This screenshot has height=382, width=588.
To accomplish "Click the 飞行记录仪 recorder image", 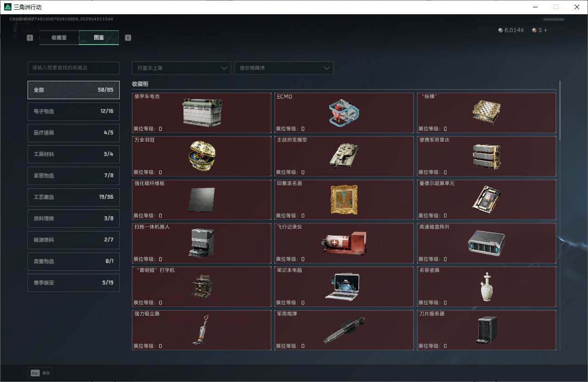I will tap(344, 243).
